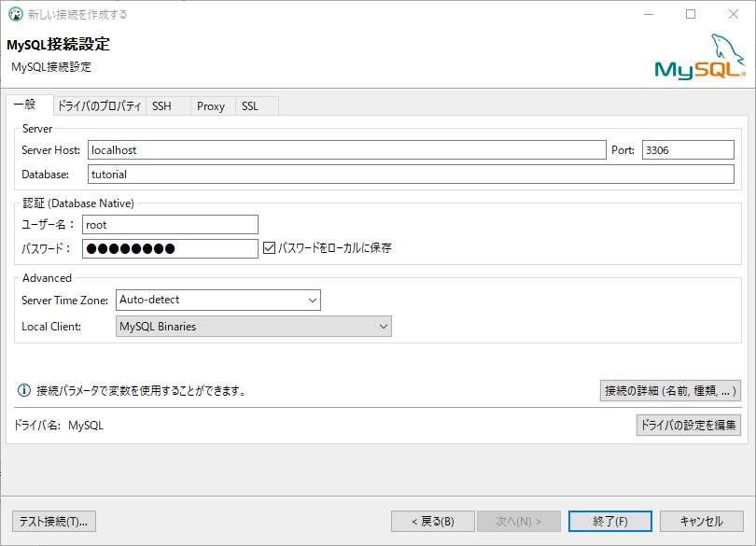Click the キャンセル button
The width and height of the screenshot is (756, 546).
702,522
